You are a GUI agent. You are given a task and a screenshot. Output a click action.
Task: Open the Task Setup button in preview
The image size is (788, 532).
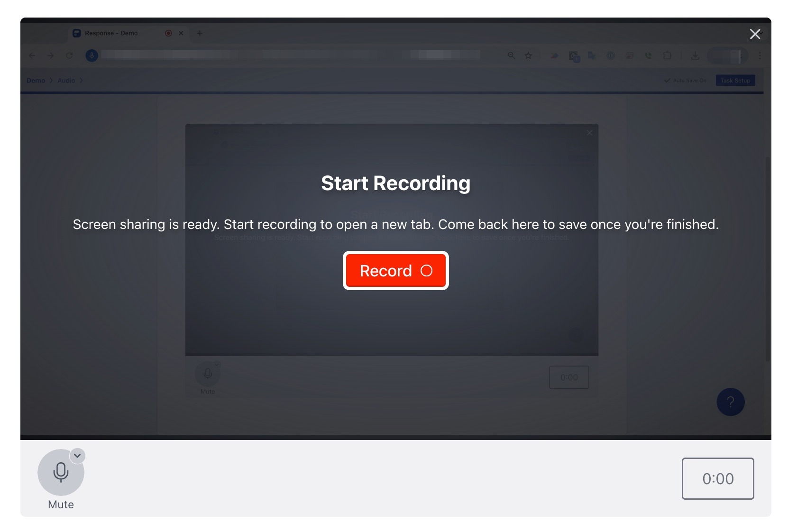[735, 81]
